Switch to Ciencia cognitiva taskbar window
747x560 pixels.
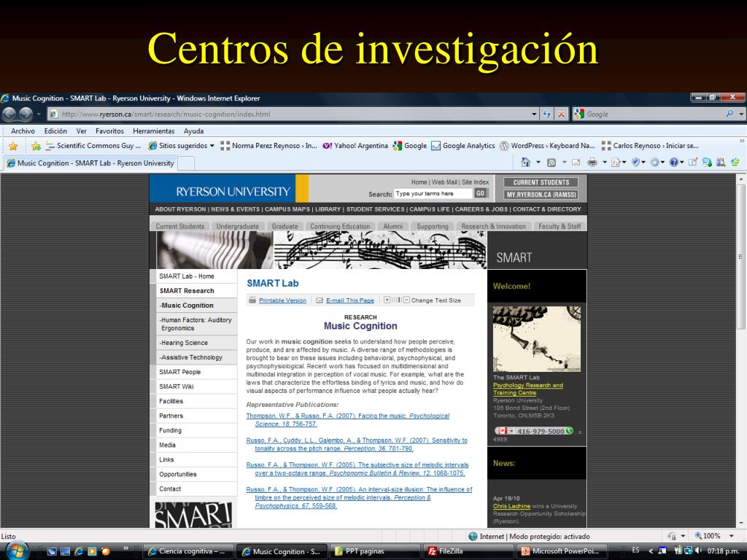tap(188, 551)
